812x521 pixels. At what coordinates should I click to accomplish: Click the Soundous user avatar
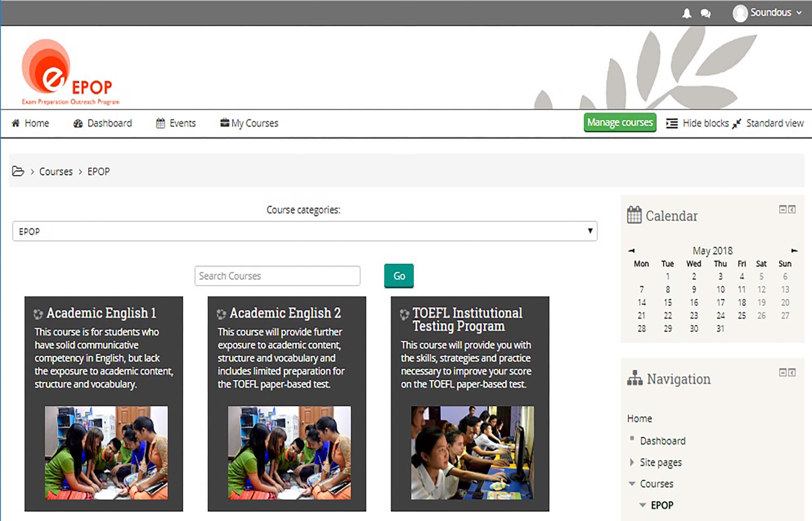740,13
